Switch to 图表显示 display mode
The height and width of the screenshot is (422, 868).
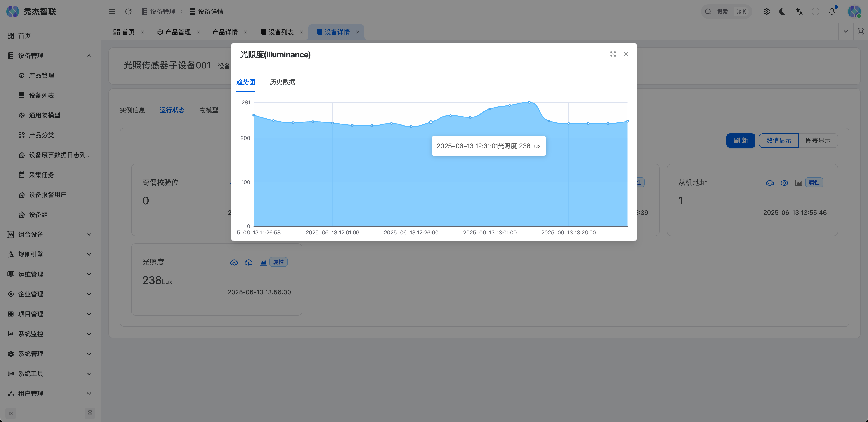coord(818,141)
